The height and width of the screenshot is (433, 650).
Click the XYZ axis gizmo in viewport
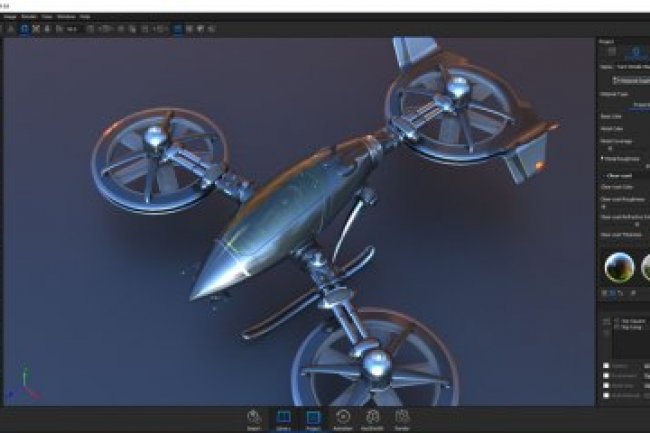coord(22,383)
